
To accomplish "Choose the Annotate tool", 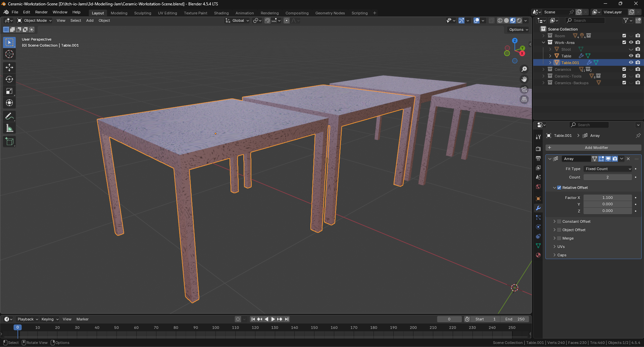I will pyautogui.click(x=9, y=116).
